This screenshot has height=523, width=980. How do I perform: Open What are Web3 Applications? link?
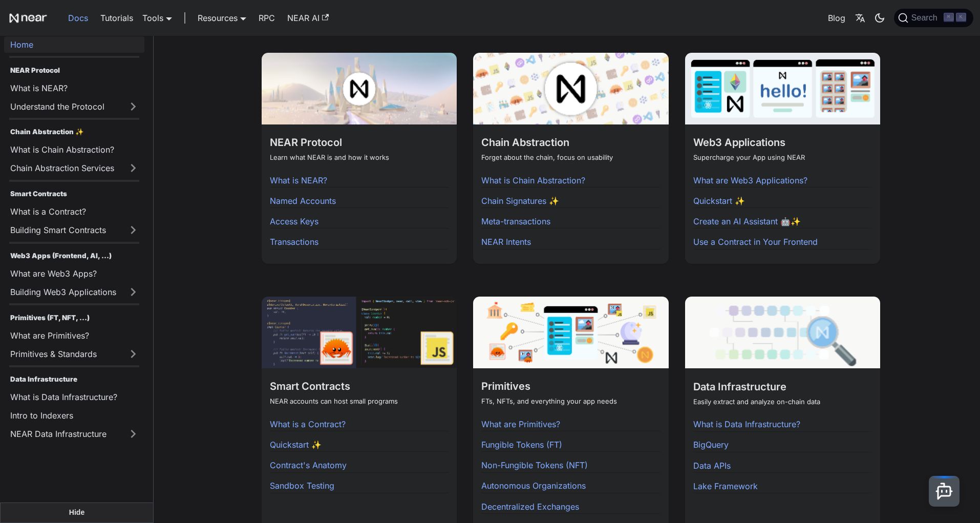(750, 180)
